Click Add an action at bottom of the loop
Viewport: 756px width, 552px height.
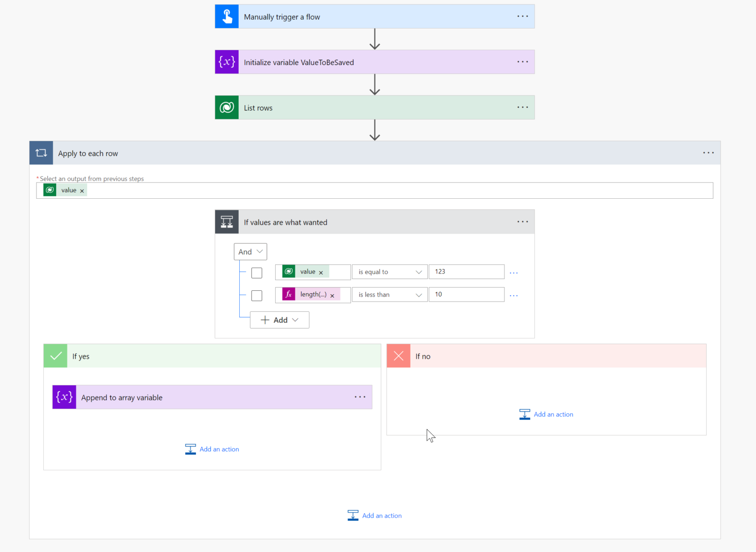(375, 515)
